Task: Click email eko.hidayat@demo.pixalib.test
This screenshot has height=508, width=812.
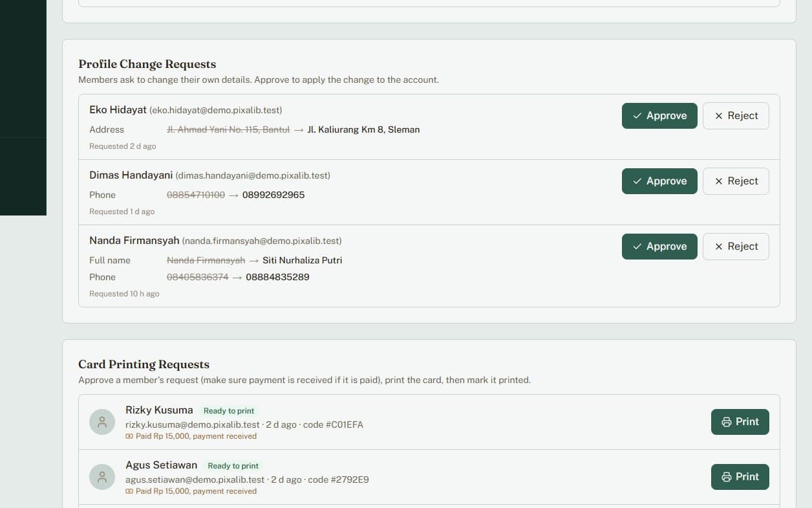Action: [x=216, y=111]
